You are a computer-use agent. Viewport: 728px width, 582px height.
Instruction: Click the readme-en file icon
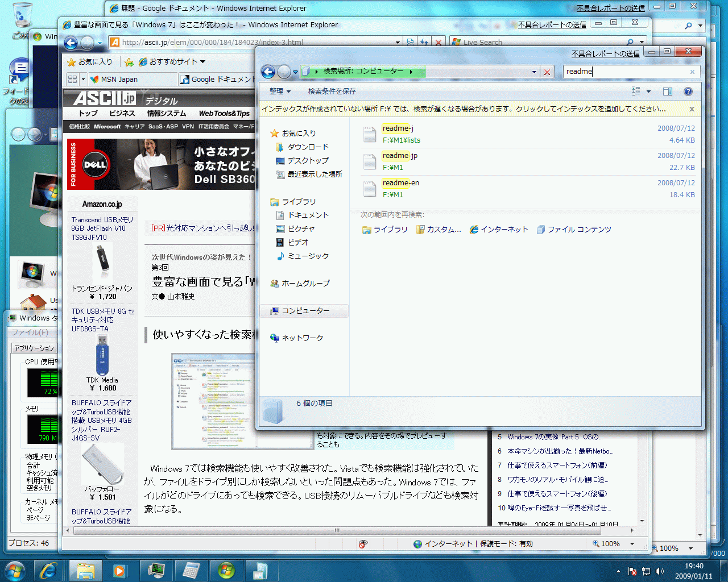coord(370,189)
